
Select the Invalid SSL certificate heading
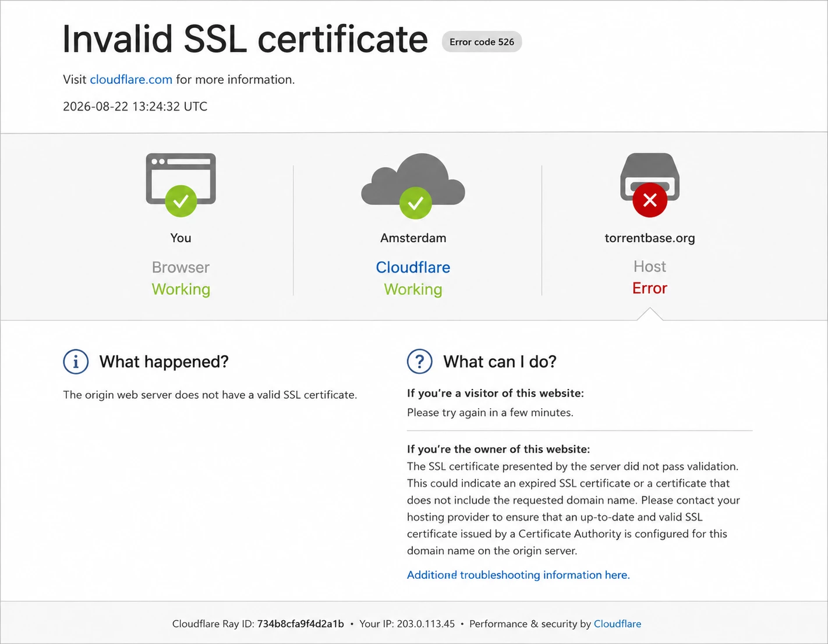click(x=245, y=40)
